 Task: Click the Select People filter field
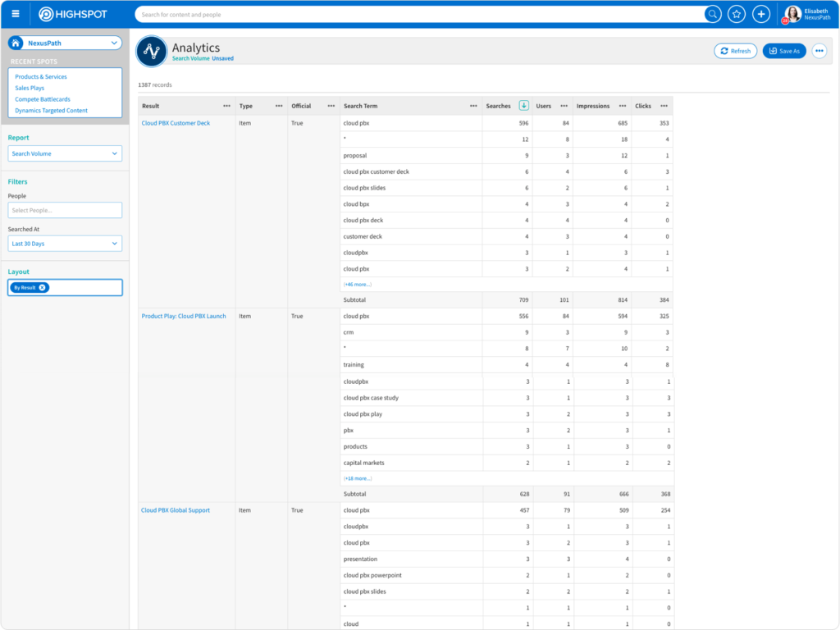click(x=65, y=211)
